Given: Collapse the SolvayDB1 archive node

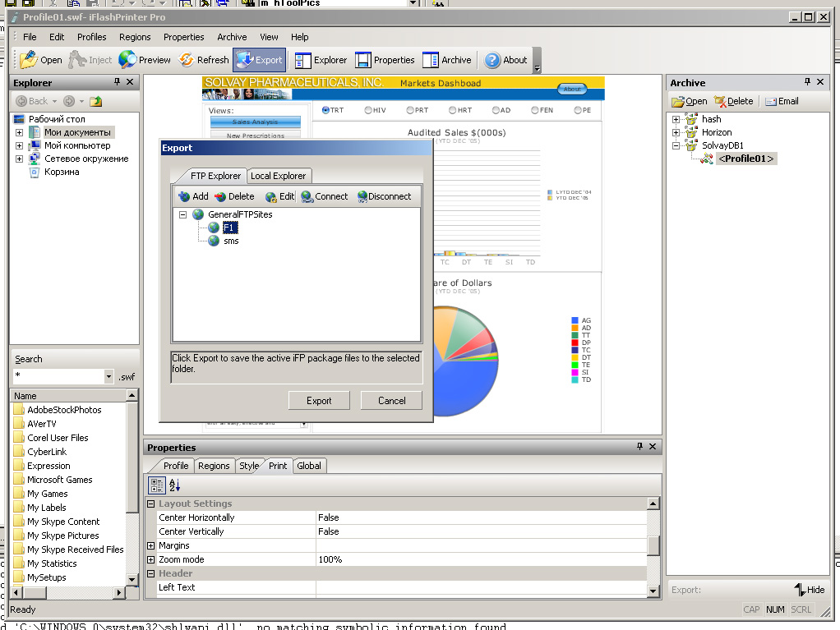Looking at the screenshot, I should [x=676, y=145].
